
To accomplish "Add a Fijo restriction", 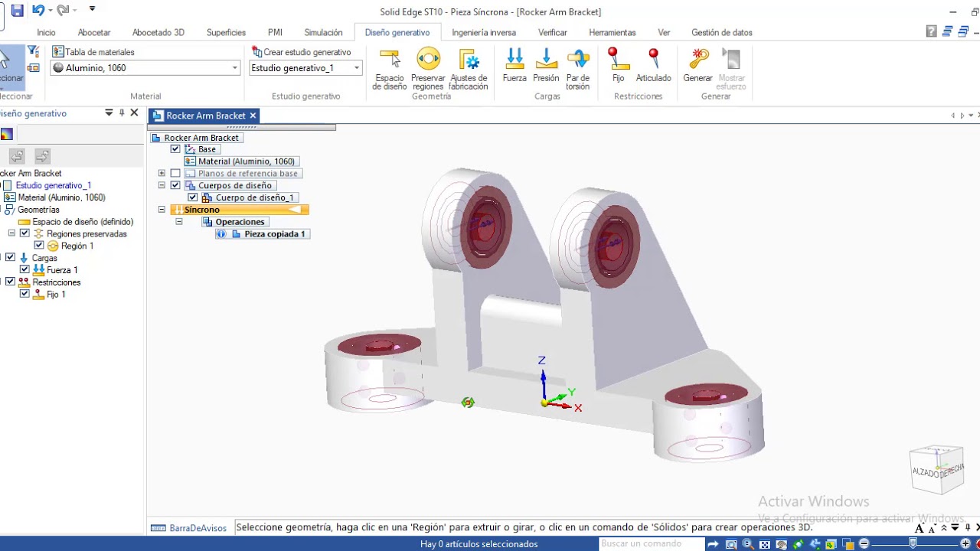I will pos(618,66).
